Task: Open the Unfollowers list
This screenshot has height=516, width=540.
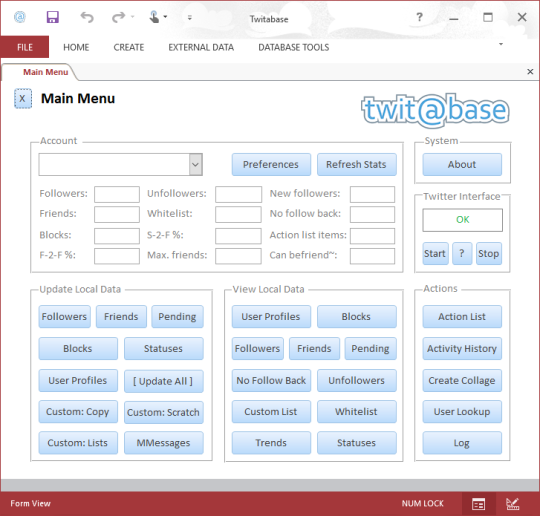Action: [x=356, y=381]
